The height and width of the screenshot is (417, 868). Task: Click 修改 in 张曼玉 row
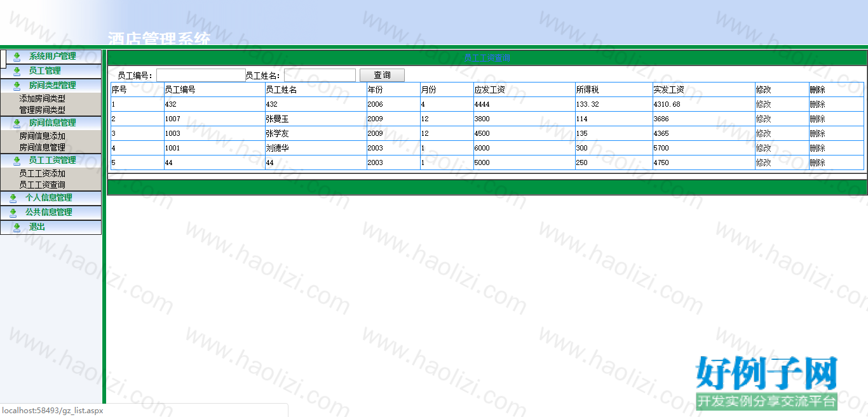[x=763, y=119]
